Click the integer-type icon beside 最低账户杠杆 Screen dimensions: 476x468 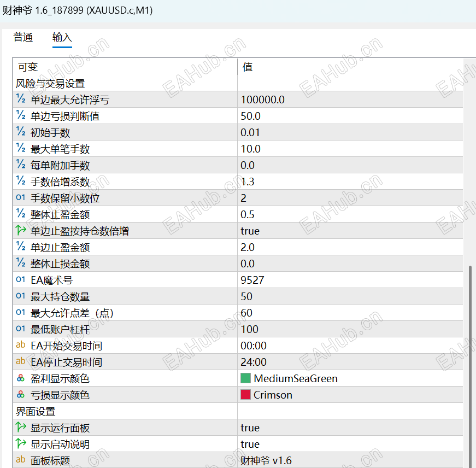coord(21,329)
